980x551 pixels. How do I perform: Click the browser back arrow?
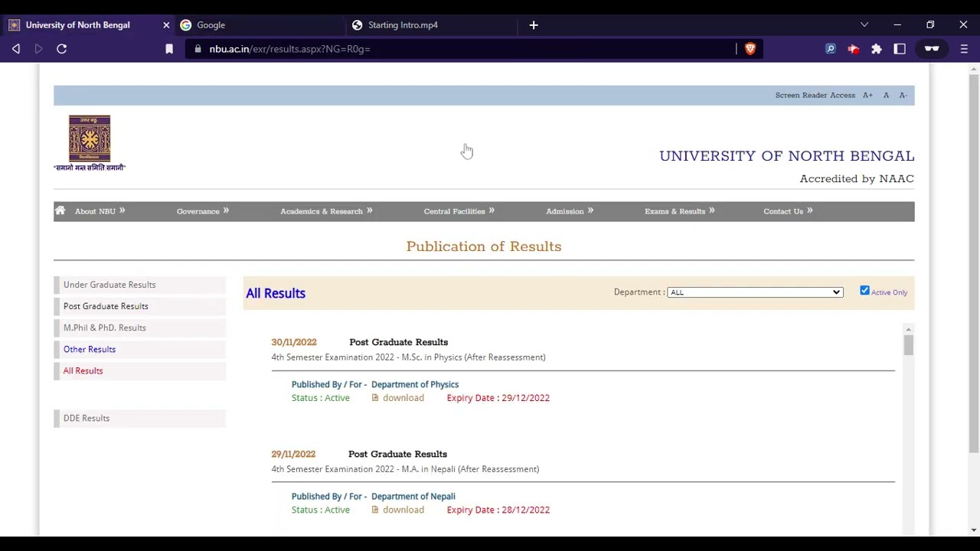tap(16, 49)
